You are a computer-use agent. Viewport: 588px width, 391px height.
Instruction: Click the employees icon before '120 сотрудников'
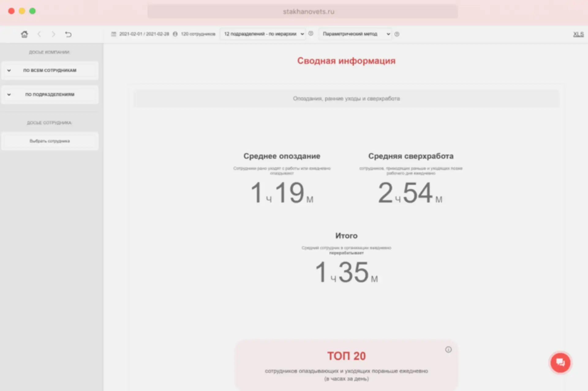pos(175,34)
